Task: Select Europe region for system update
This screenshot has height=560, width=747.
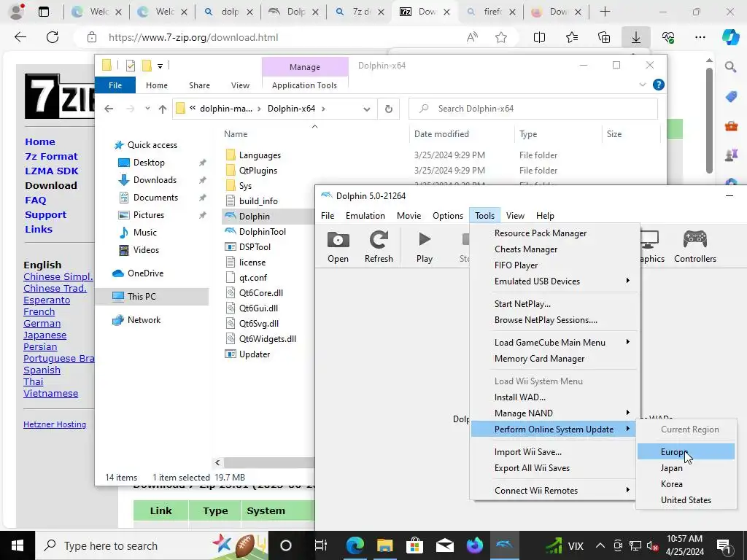Action: tap(686, 452)
